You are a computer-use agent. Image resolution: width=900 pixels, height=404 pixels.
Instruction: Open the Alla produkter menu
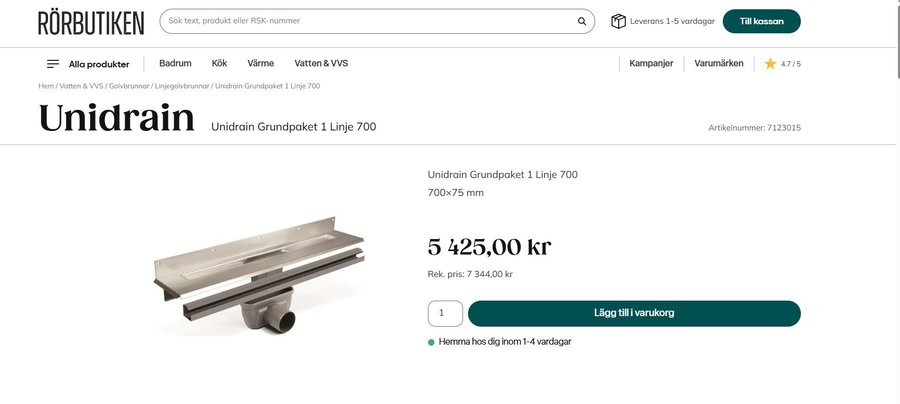(x=99, y=64)
